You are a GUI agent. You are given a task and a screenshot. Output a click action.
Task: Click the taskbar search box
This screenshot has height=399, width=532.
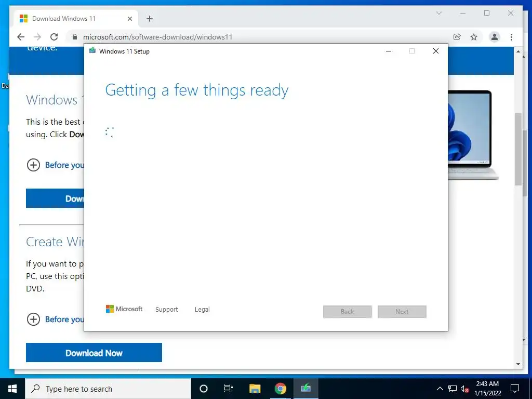108,389
